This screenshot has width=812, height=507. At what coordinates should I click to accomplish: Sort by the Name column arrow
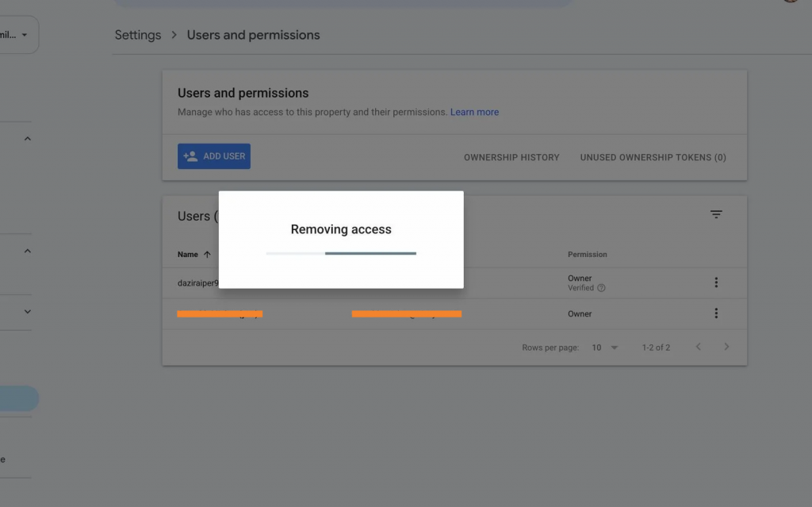tap(207, 255)
